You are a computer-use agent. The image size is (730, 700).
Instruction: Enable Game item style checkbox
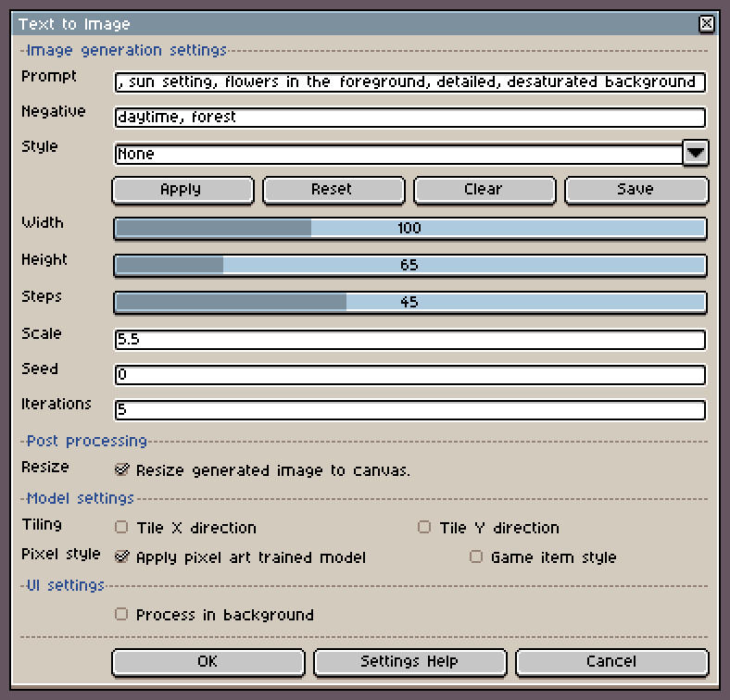476,556
